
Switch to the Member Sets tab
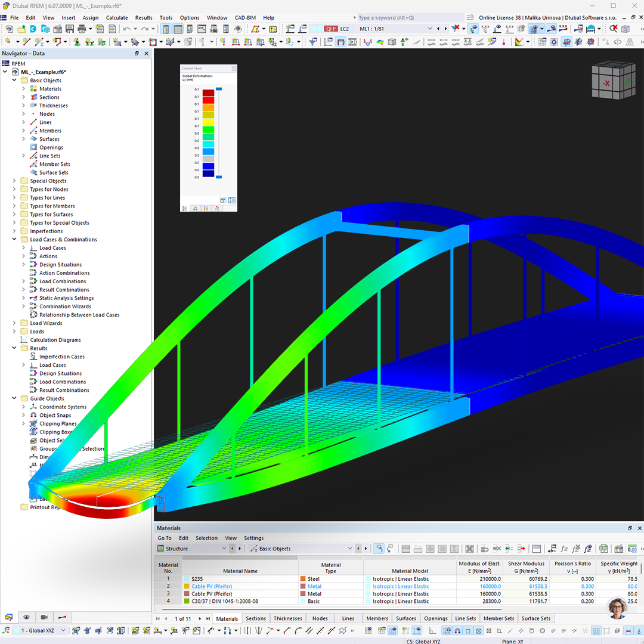click(499, 618)
